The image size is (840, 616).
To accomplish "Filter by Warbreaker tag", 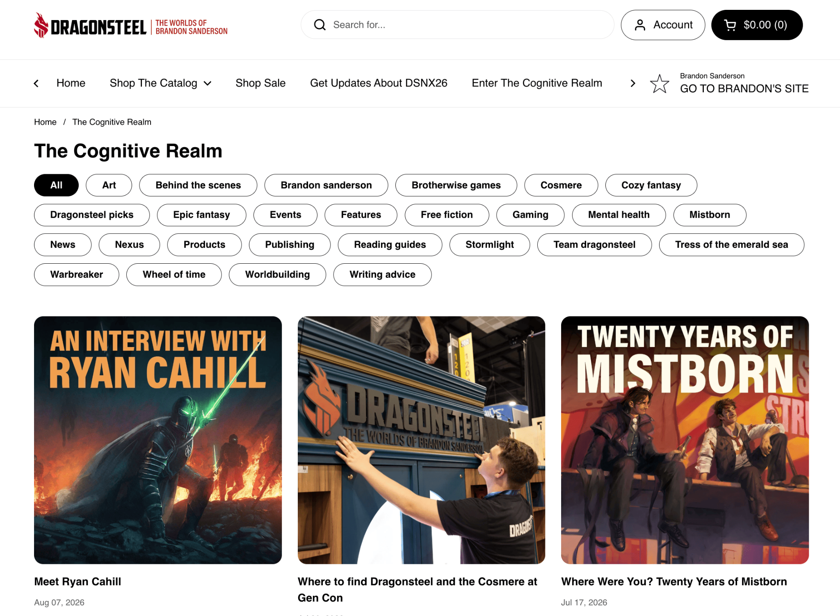I will point(76,275).
